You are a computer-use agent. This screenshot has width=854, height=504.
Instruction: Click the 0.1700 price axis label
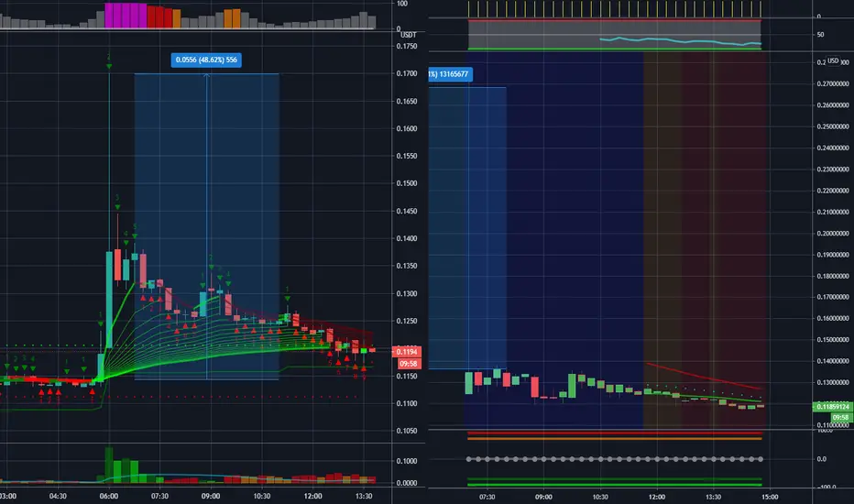407,73
